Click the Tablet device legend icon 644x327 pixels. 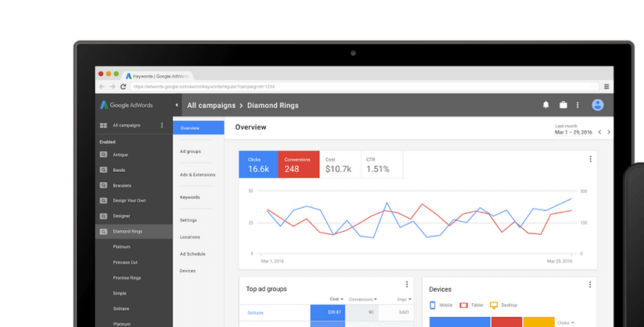coord(463,306)
